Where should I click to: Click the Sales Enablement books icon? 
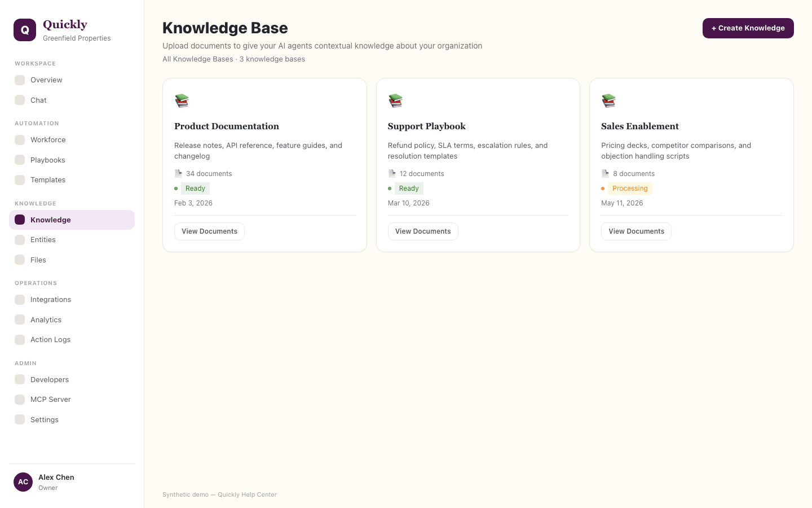tap(608, 100)
